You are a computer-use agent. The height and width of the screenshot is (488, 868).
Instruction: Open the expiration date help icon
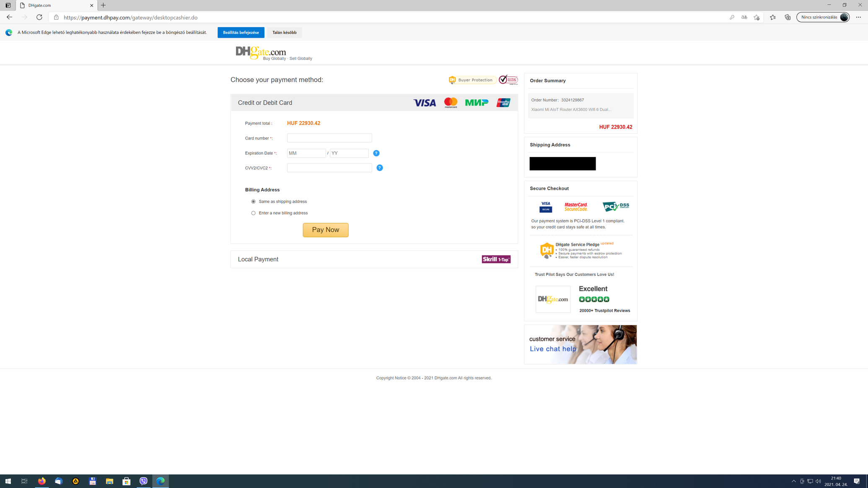click(x=376, y=153)
